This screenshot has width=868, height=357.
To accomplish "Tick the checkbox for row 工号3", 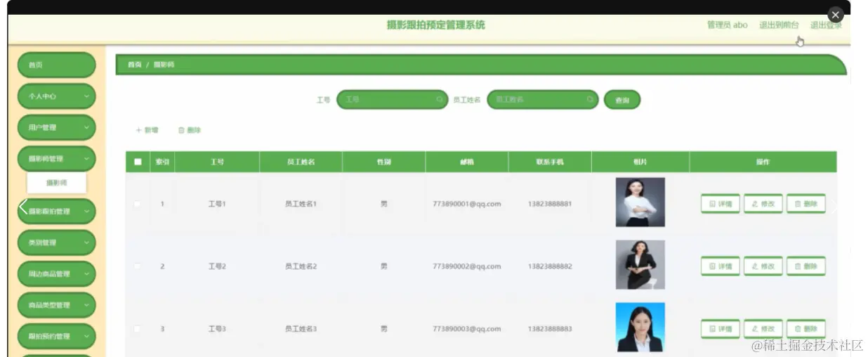I will tap(137, 329).
